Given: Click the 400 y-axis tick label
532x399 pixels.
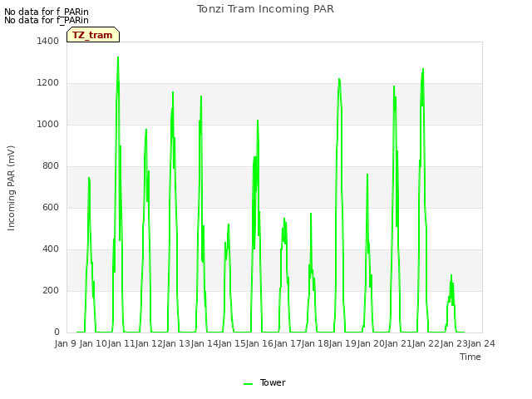Looking at the screenshot, I should [51, 249].
